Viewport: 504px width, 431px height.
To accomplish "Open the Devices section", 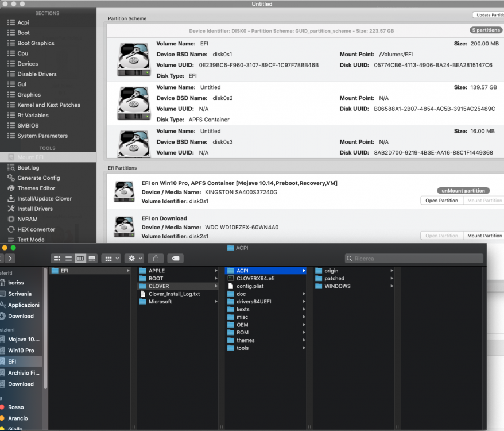I will [28, 64].
